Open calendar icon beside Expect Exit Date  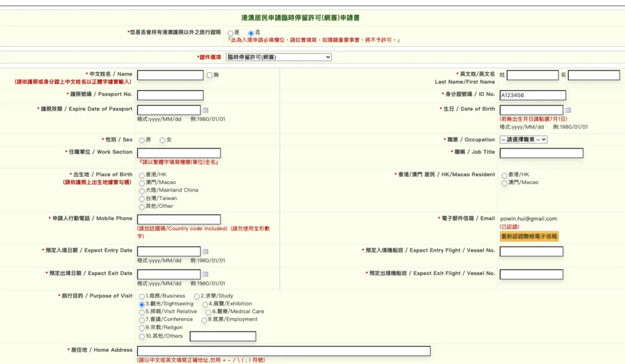pyautogui.click(x=205, y=274)
